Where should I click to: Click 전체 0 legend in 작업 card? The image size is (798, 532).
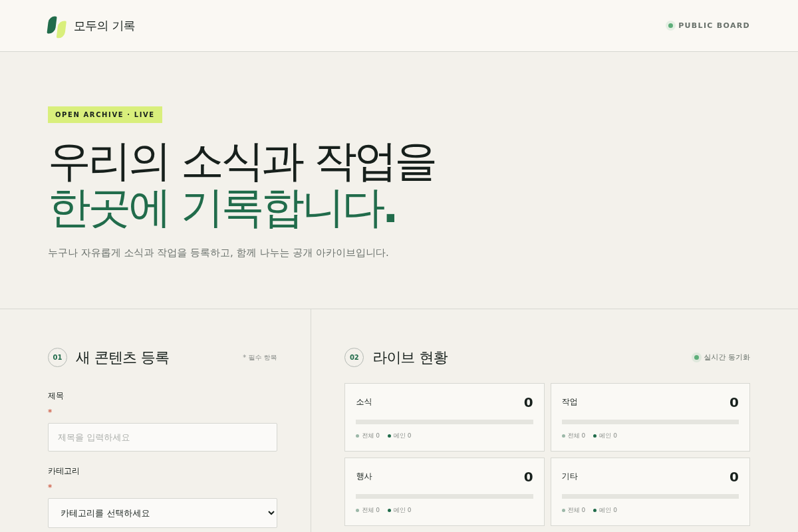574,436
